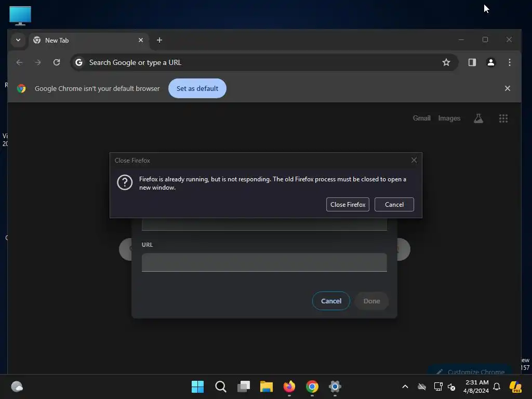Open Google apps grid
This screenshot has height=399, width=532.
click(x=503, y=118)
